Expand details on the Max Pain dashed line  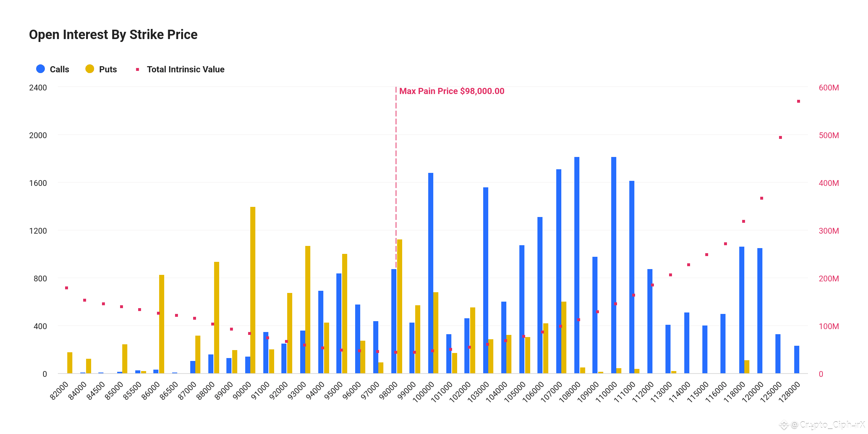coord(396,217)
